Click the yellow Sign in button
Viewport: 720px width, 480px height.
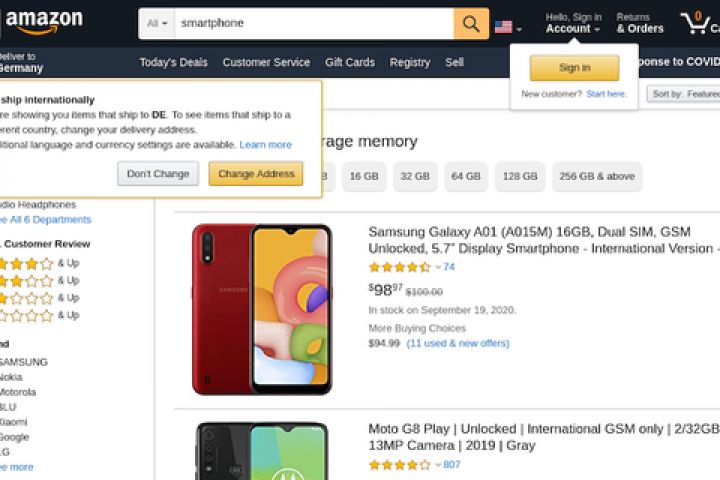[574, 68]
